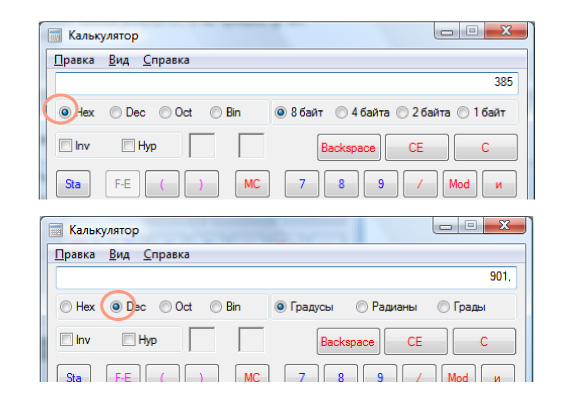Choose the 2 байта word size
Screen dimensions: 561x399
click(402, 112)
